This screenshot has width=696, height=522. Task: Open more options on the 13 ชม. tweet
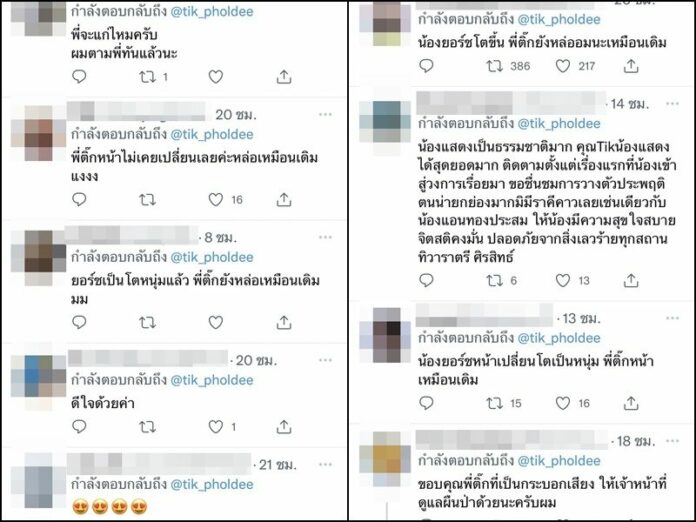pos(672,318)
